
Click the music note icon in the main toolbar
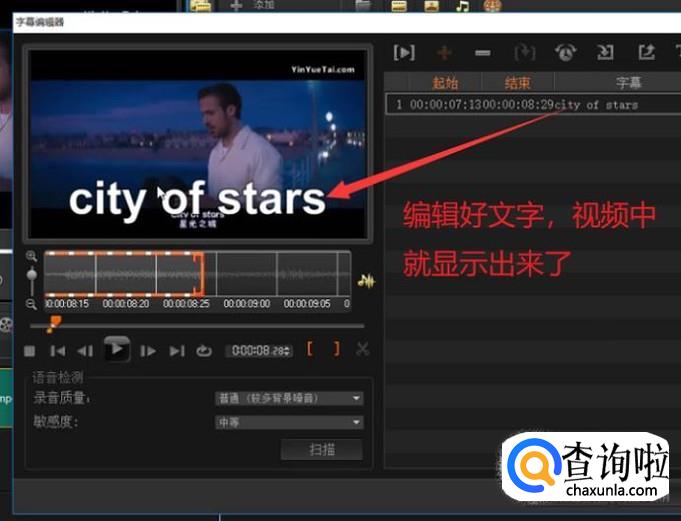[x=462, y=5]
